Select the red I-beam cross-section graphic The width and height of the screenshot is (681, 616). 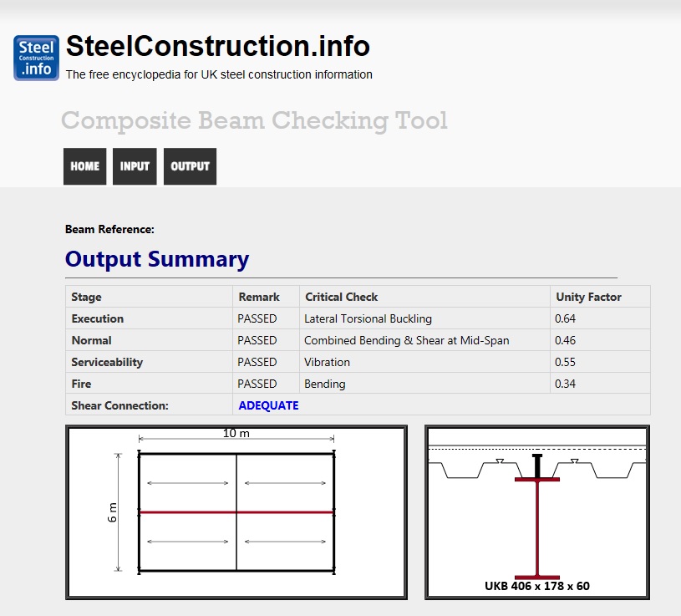pyautogui.click(x=536, y=528)
